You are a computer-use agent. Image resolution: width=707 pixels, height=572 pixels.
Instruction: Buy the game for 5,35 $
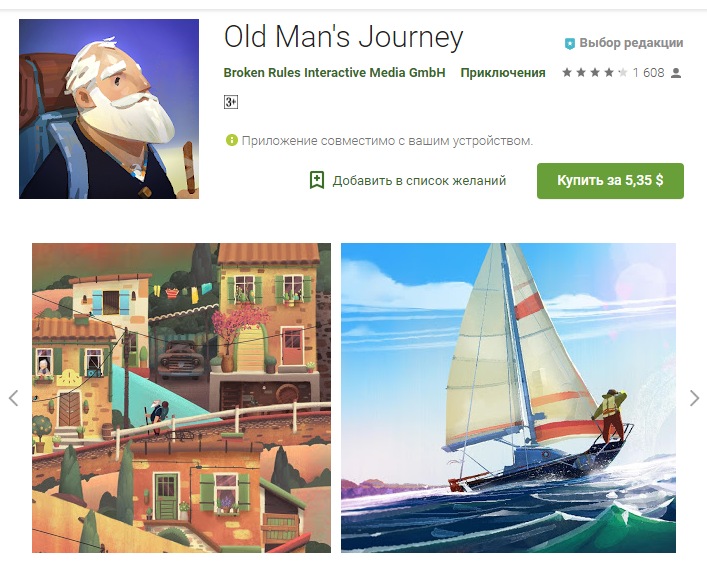(610, 181)
